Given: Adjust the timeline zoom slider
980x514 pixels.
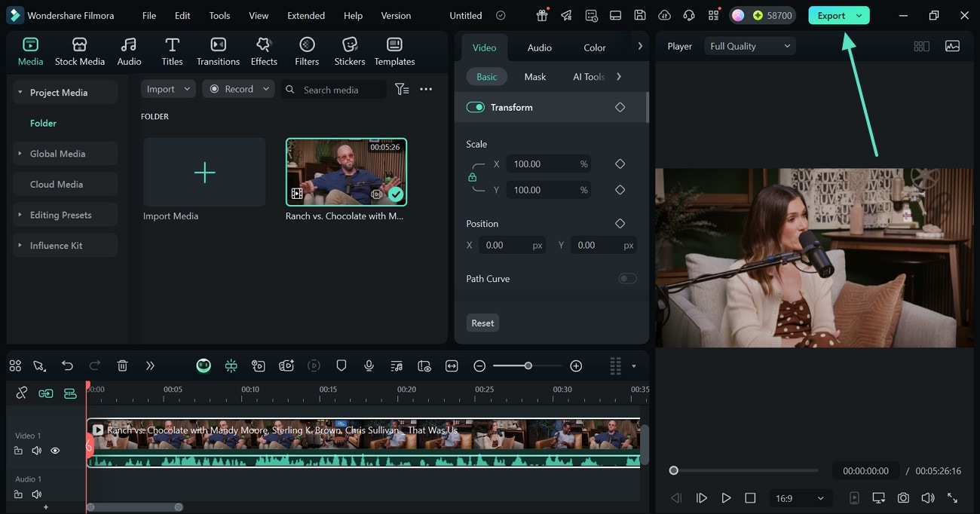Looking at the screenshot, I should coord(528,366).
